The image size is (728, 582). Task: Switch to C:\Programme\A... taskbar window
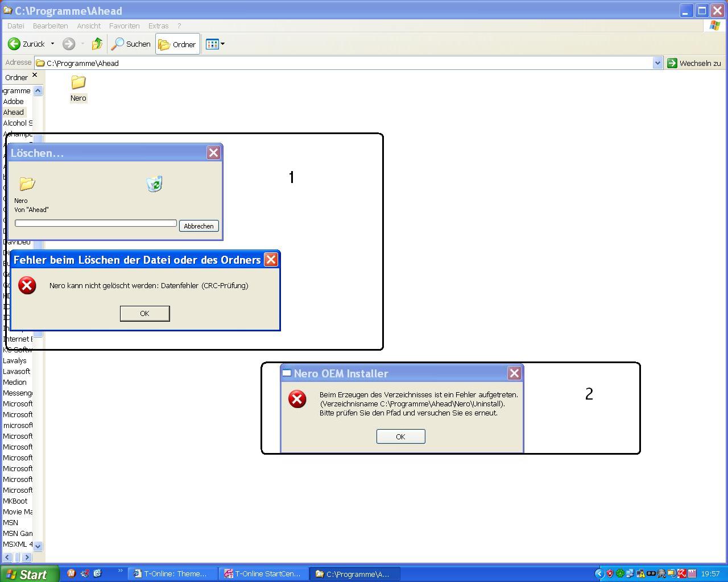[x=355, y=574]
